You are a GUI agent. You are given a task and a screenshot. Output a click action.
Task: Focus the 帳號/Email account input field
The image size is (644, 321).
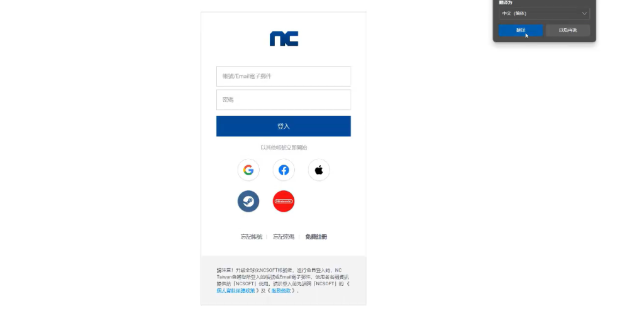pos(284,77)
